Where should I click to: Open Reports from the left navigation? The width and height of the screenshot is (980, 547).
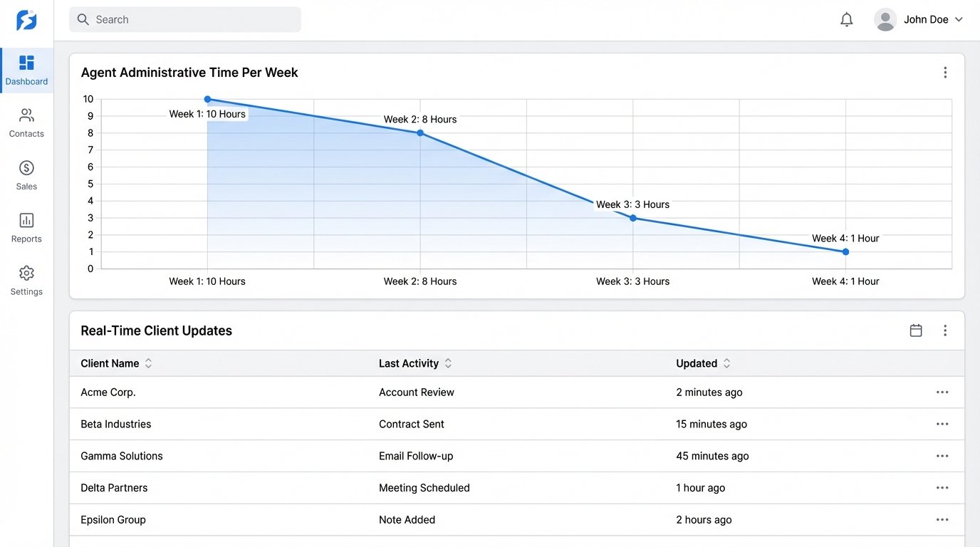[26, 228]
